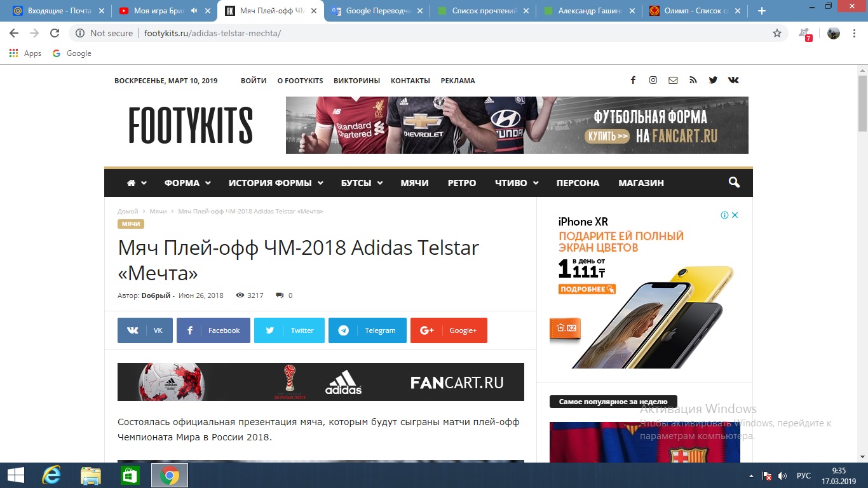
Task: Open the Apps shortcut in bookmarks bar
Action: point(25,53)
